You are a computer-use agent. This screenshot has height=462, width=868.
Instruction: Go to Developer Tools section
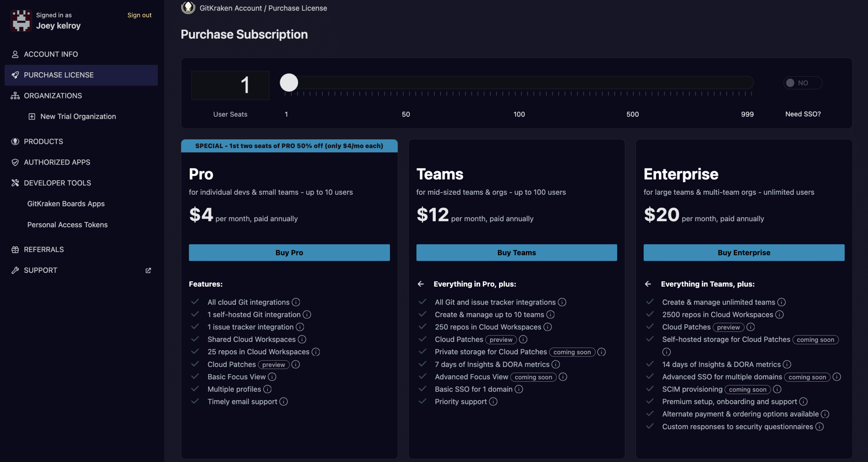[57, 183]
